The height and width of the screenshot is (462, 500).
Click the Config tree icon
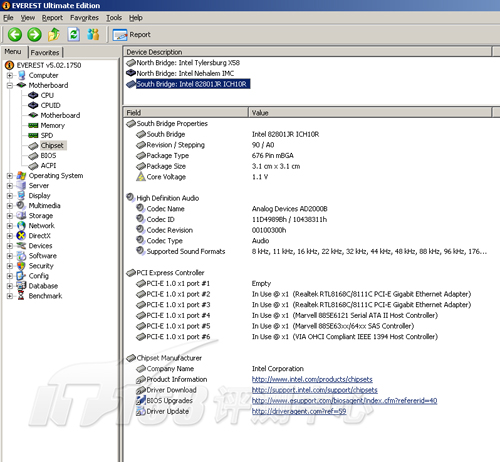[21, 276]
